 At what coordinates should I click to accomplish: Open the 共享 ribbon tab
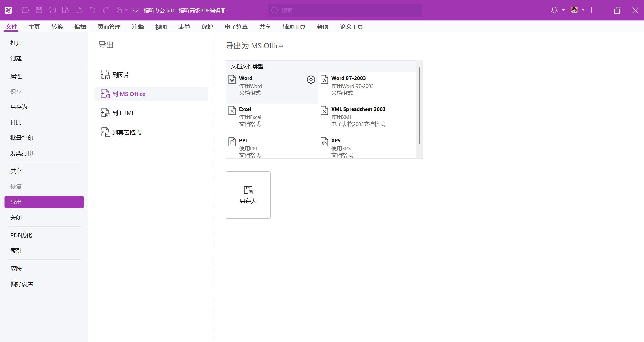point(265,27)
